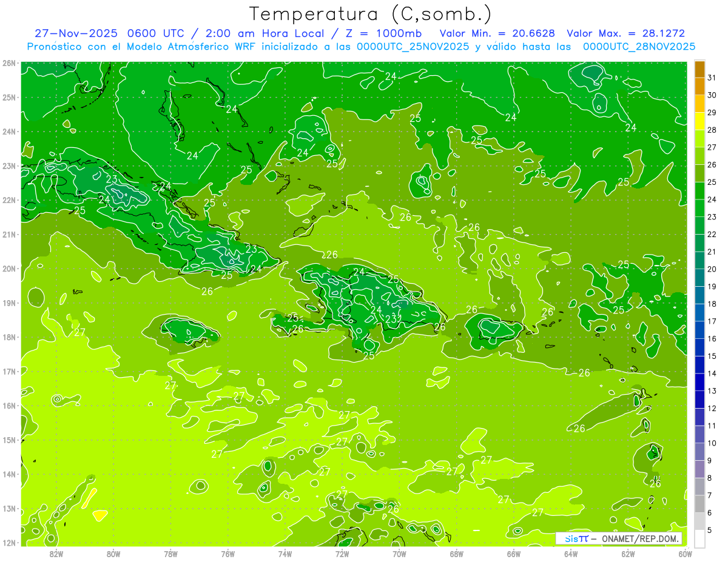The height and width of the screenshot is (562, 728).
Task: Click the 19N latitude axis label
Action: point(9,303)
